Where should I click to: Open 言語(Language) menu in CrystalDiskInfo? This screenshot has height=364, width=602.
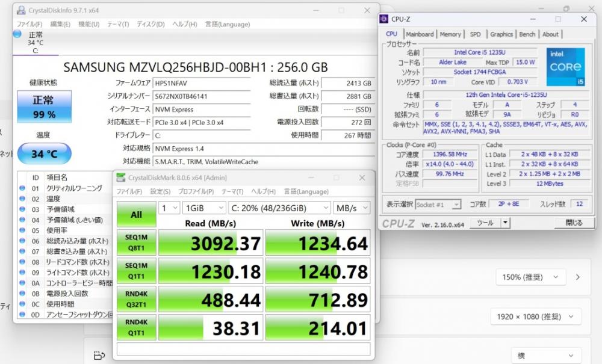click(228, 24)
